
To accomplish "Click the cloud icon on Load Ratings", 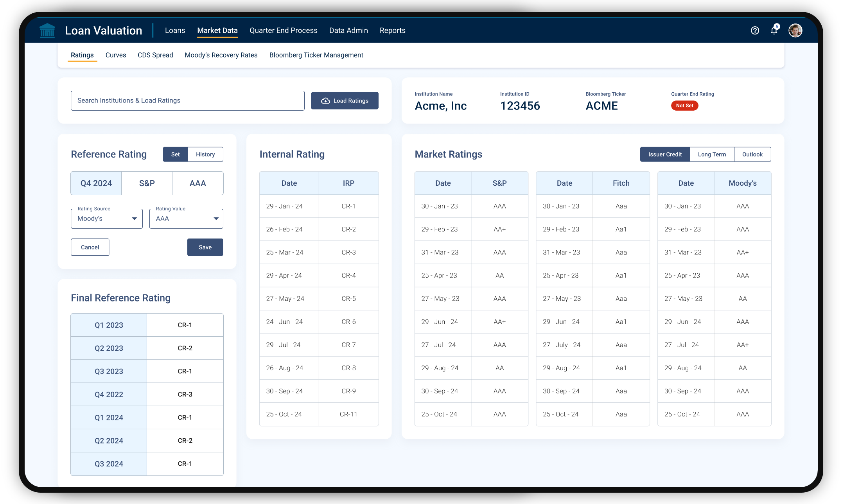I will pos(325,101).
